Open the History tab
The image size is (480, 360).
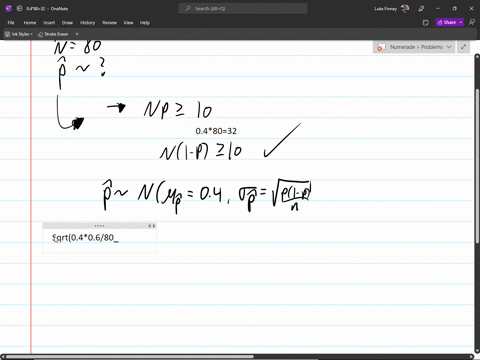tap(87, 23)
